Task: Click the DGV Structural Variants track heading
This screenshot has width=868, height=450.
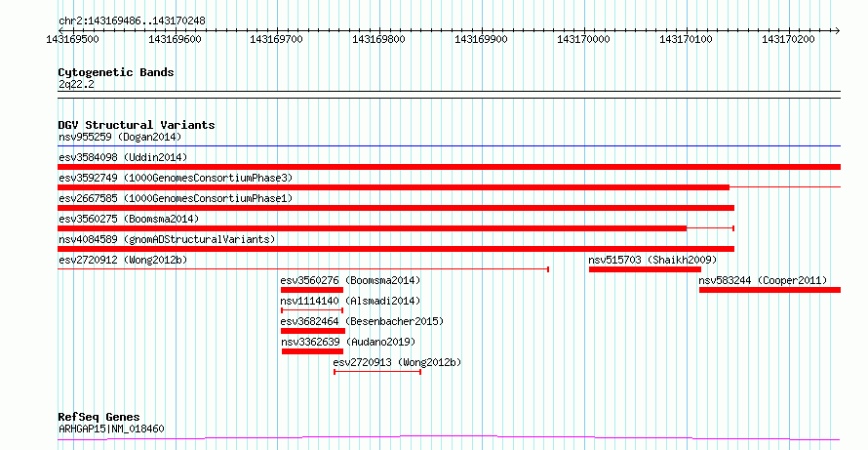Action: pos(137,125)
